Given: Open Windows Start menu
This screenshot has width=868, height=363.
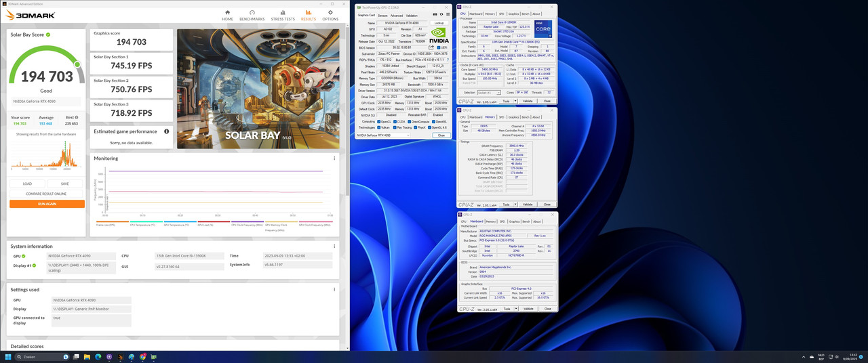Looking at the screenshot, I should point(8,357).
